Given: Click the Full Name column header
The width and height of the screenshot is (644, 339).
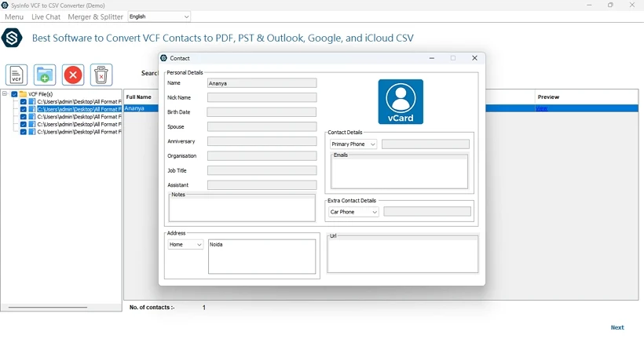Looking at the screenshot, I should pos(139,97).
